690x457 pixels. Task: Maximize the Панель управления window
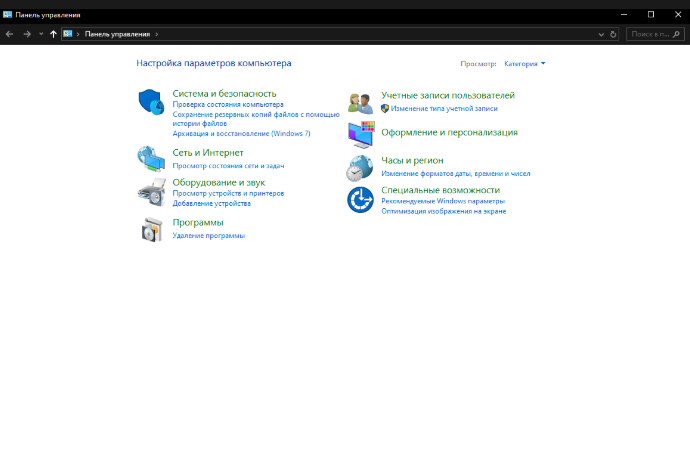(651, 15)
